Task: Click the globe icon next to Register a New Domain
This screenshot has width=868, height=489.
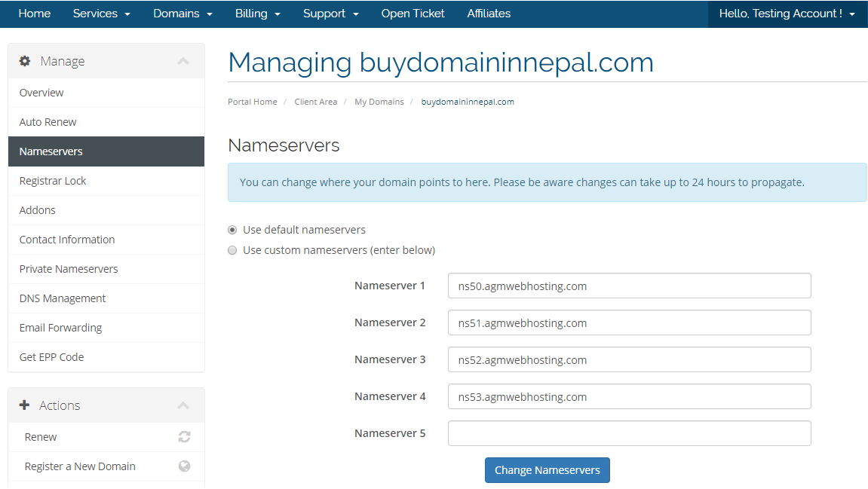Action: point(184,466)
